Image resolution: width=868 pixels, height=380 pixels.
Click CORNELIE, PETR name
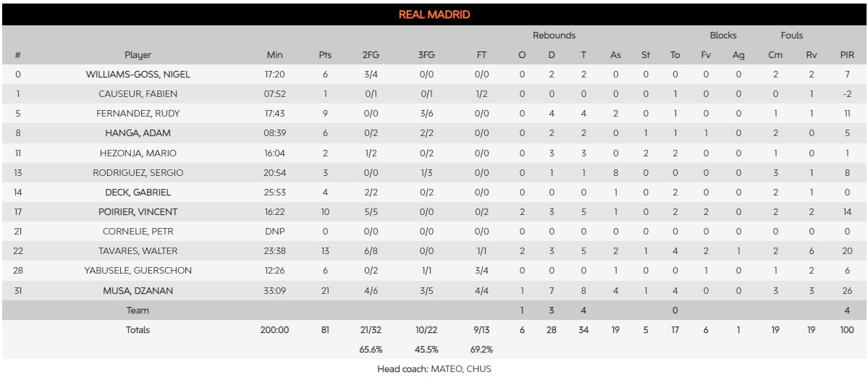coord(138,231)
